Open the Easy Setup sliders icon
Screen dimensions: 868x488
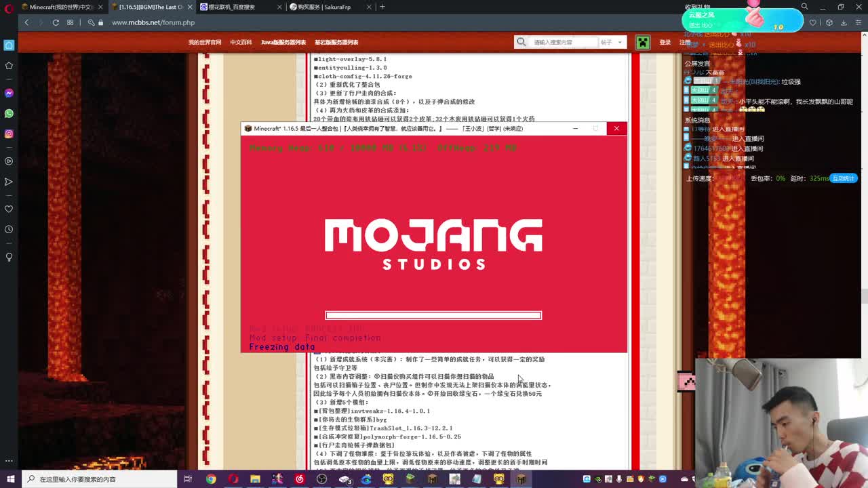pyautogui.click(x=859, y=22)
